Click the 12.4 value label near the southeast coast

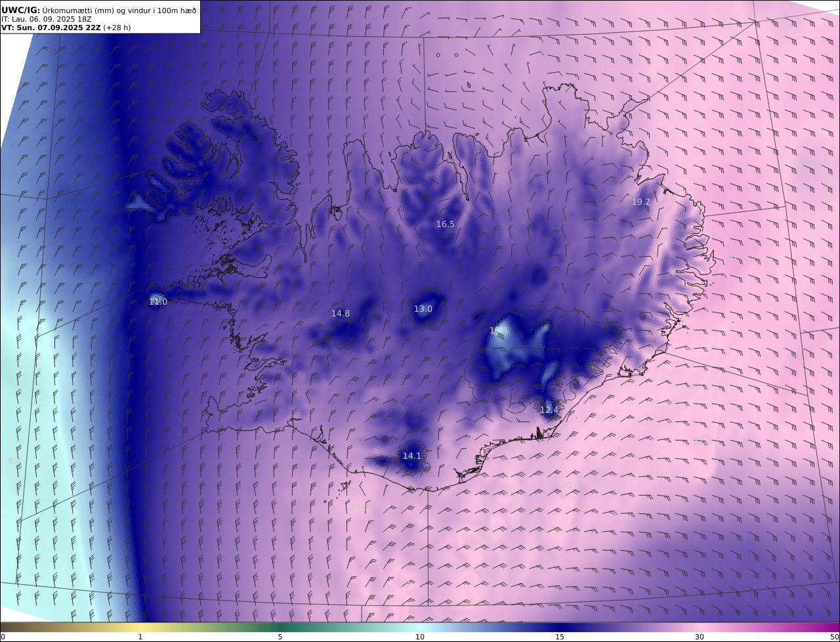pyautogui.click(x=549, y=410)
